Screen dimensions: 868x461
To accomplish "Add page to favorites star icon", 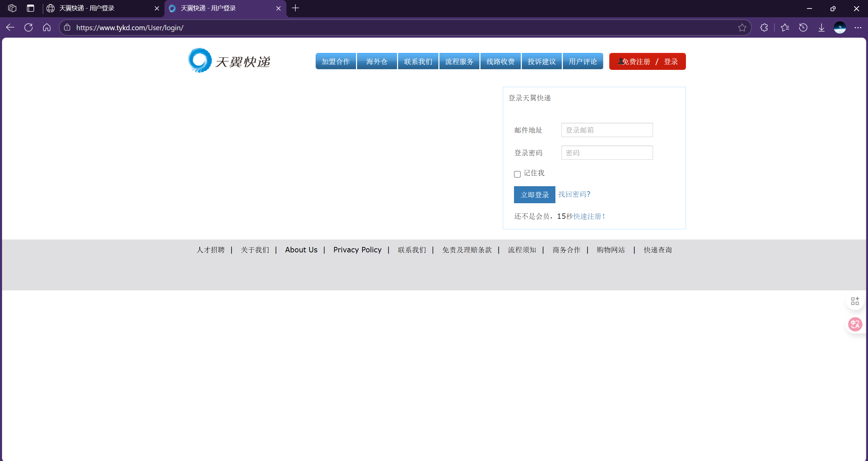I will (x=742, y=27).
